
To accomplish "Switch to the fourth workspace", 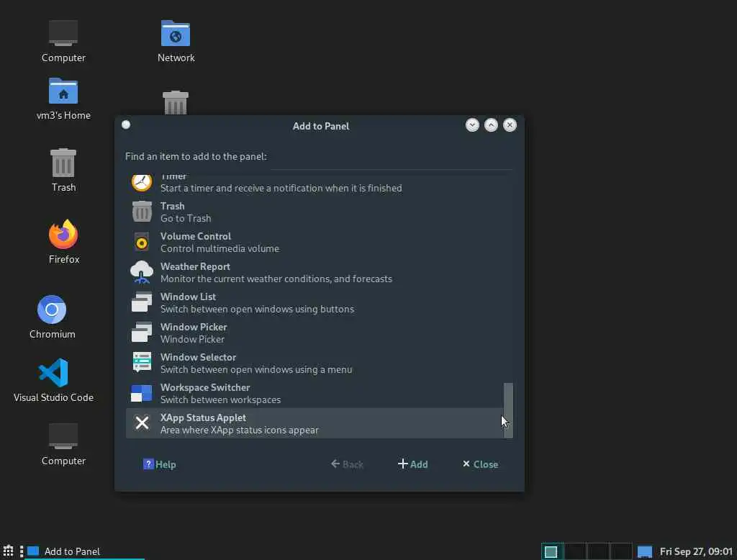I will point(621,551).
